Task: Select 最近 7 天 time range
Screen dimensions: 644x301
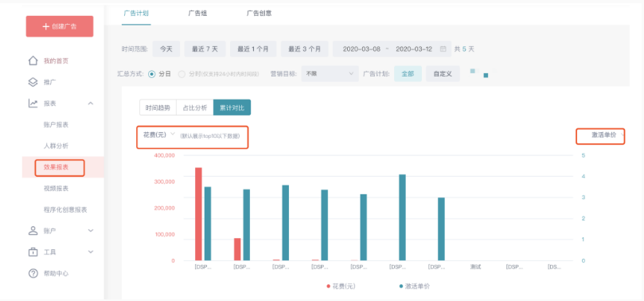Action: click(205, 49)
